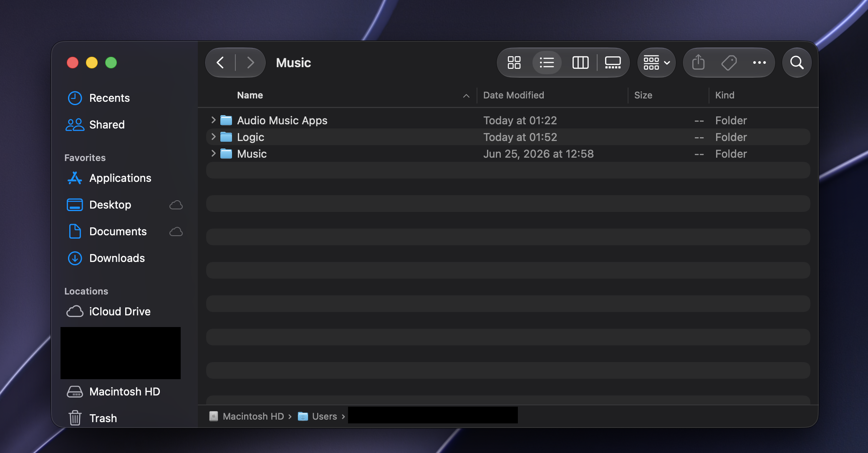Select the 'Today at 01:52' date cell
This screenshot has height=453, width=868.
(x=520, y=137)
